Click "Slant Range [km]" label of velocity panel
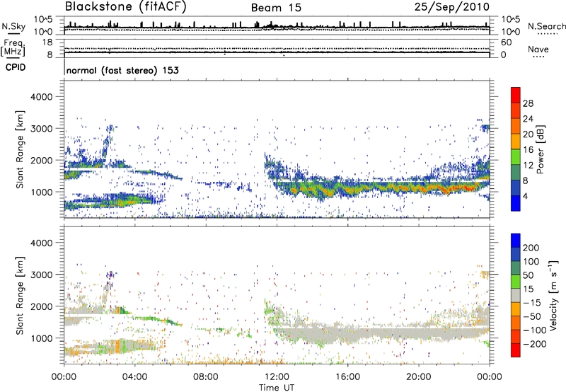This screenshot has height=392, width=566. [x=20, y=295]
